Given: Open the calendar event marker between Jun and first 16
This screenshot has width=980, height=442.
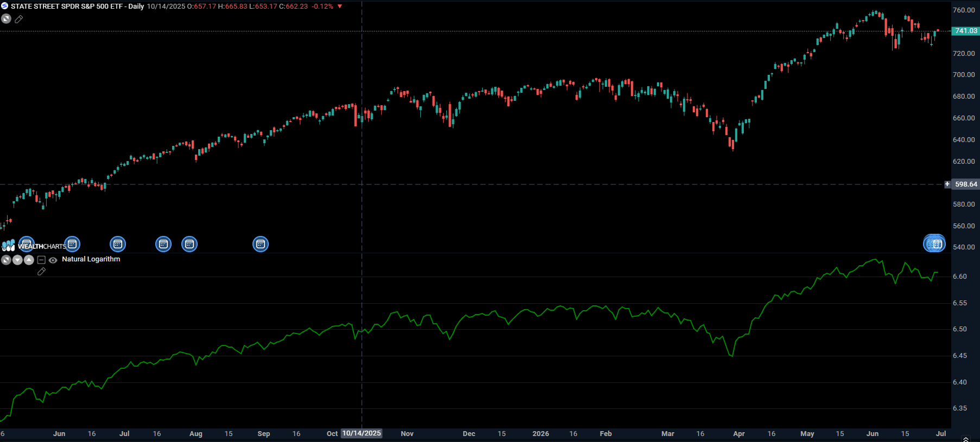Looking at the screenshot, I should coord(72,244).
